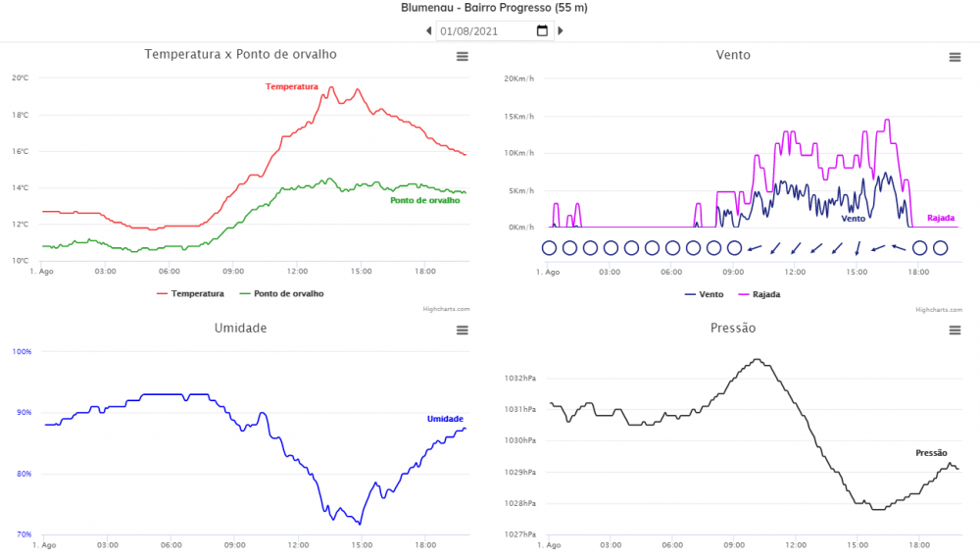The image size is (980, 559).
Task: Go to the previous day arrow
Action: coord(428,30)
